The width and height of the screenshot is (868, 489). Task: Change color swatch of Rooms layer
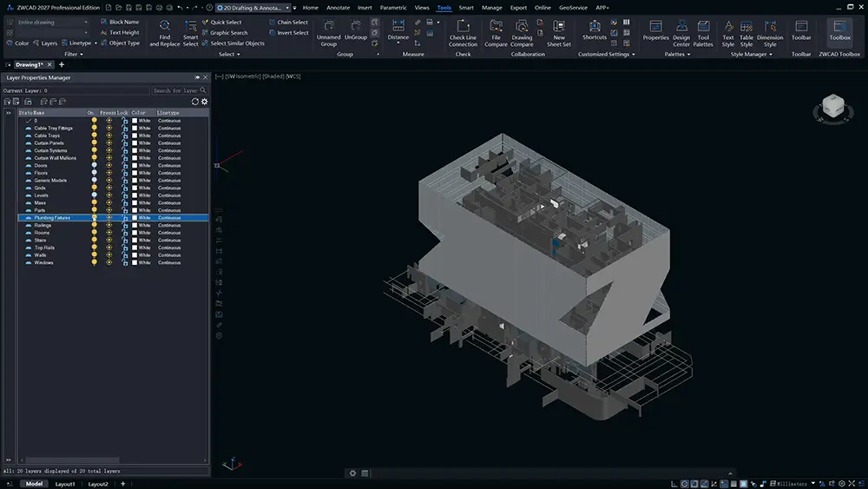(135, 233)
